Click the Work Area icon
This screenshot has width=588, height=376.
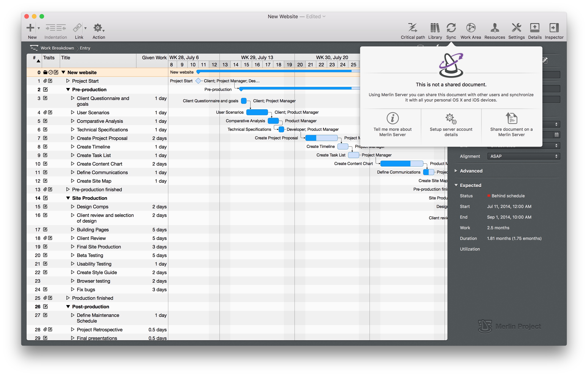click(471, 28)
